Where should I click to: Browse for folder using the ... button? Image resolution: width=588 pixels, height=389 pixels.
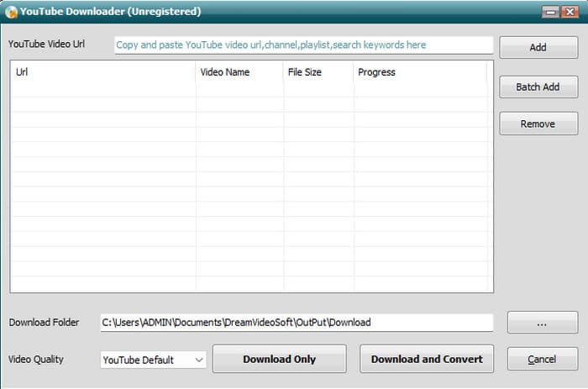542,323
